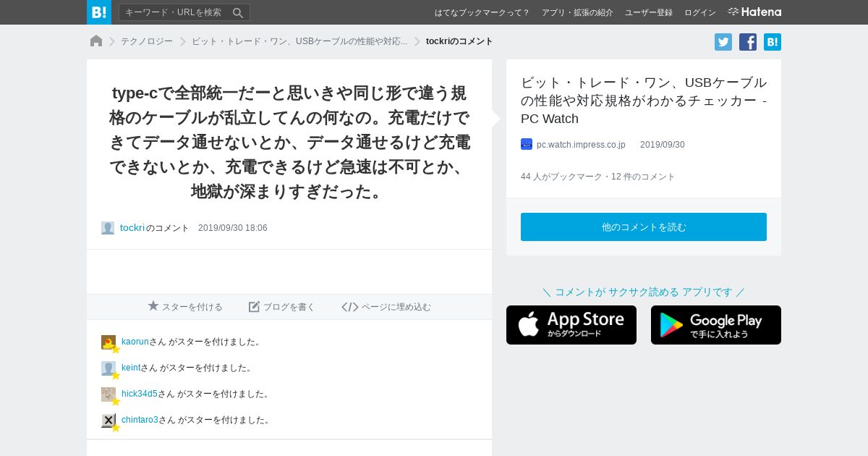Screen dimensions: 868x456
Task: Open the Hatena logo link
Action: point(754,12)
